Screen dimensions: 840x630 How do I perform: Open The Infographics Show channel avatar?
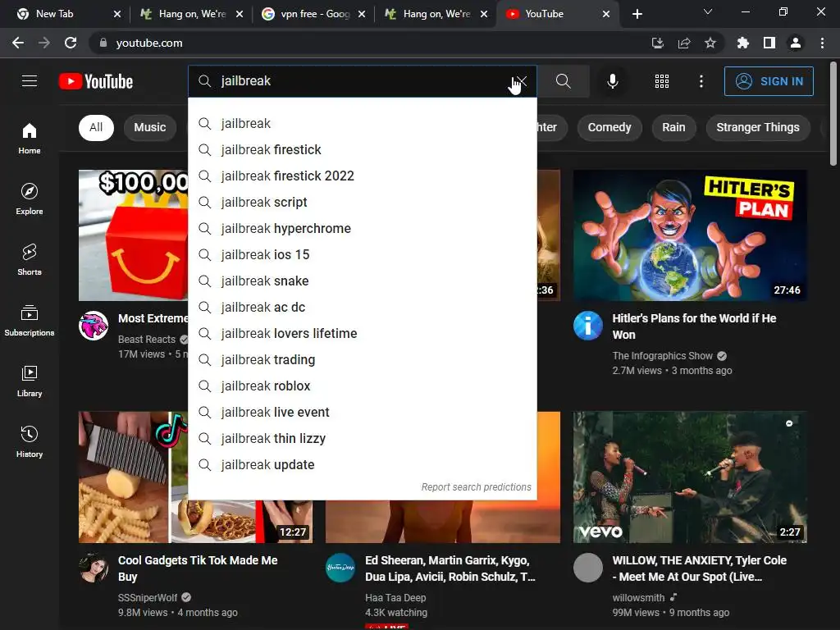tap(587, 325)
